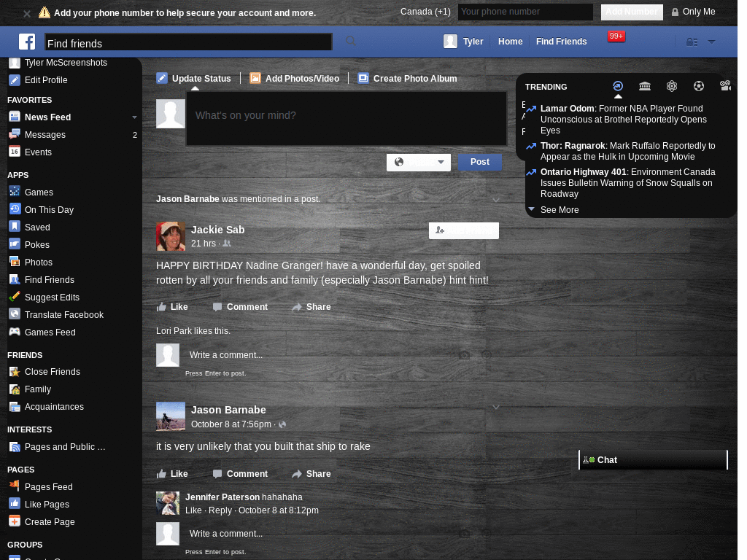The width and height of the screenshot is (747, 560).
Task: Focus the phone number field
Action: tap(525, 12)
